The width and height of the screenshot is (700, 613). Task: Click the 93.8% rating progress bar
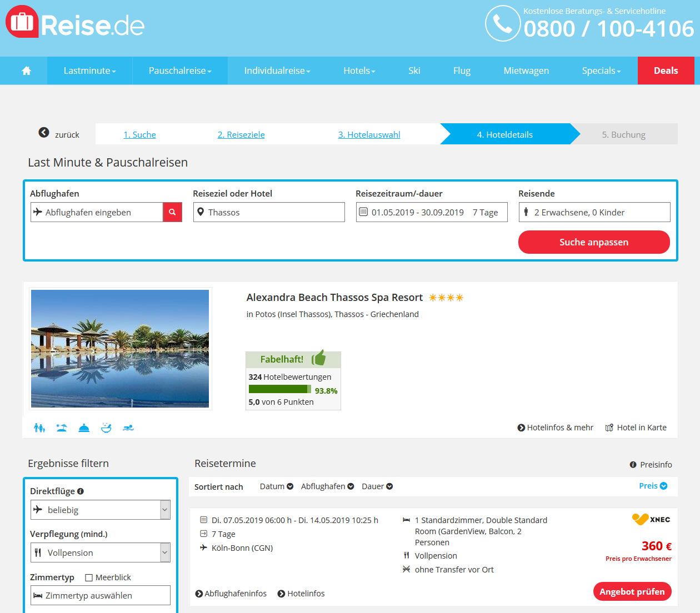(280, 389)
